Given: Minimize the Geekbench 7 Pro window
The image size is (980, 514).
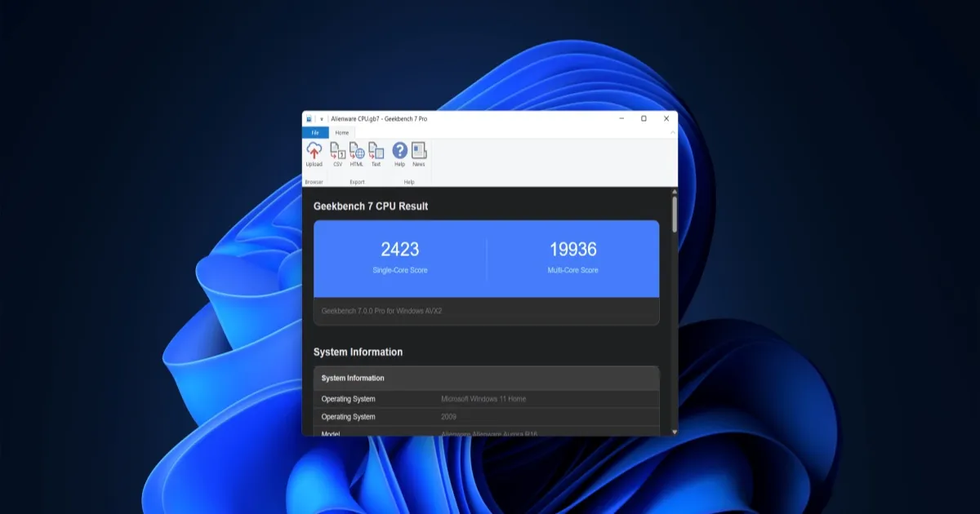Looking at the screenshot, I should click(621, 118).
